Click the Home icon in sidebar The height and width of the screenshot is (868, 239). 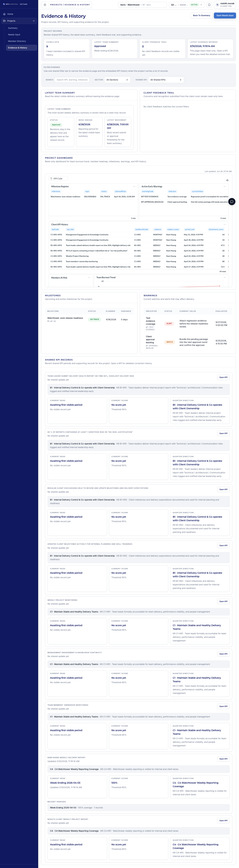point(4,14)
